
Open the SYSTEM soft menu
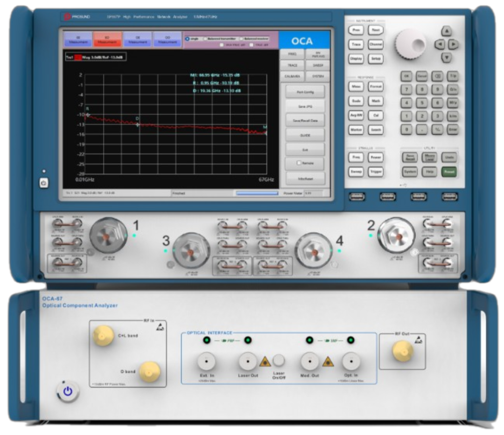(x=318, y=76)
